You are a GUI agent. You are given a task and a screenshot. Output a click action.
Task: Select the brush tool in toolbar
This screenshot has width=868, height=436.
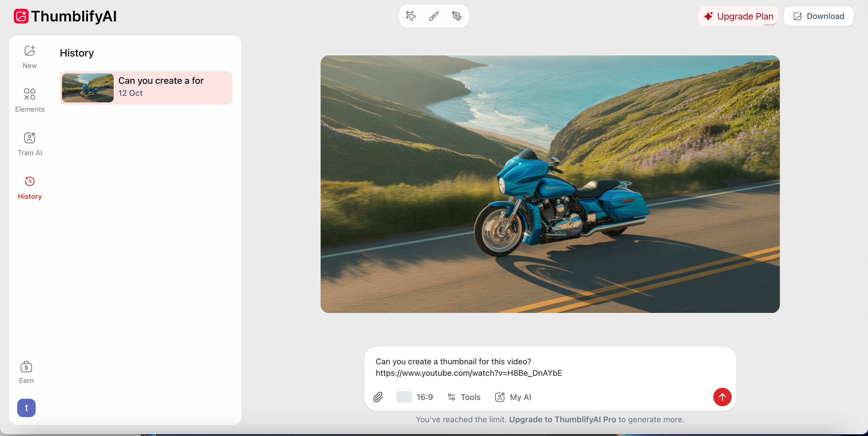pos(434,16)
